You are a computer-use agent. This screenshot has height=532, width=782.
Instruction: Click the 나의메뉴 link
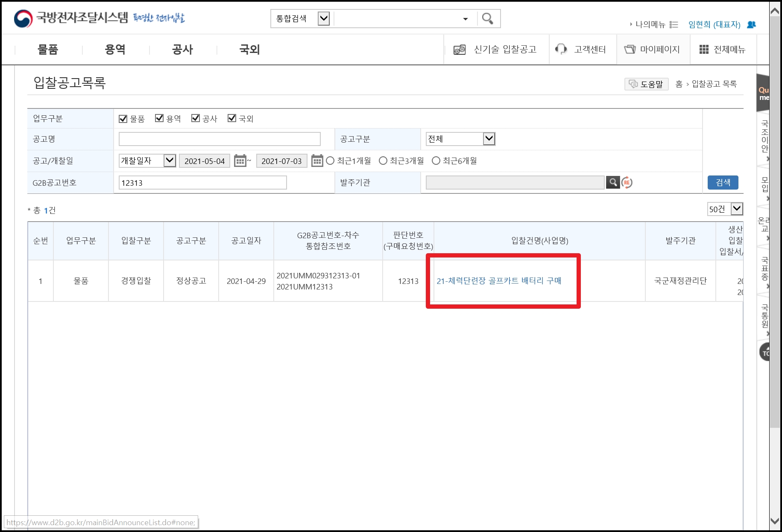tap(650, 24)
